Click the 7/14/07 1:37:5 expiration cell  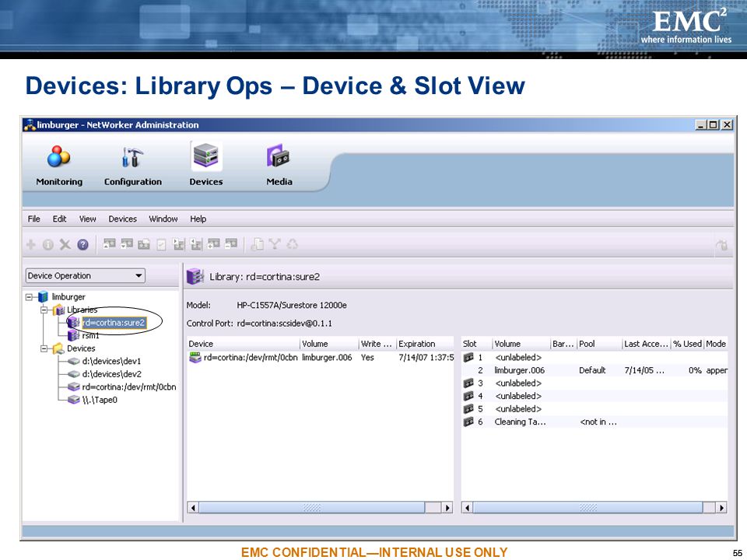coord(426,357)
